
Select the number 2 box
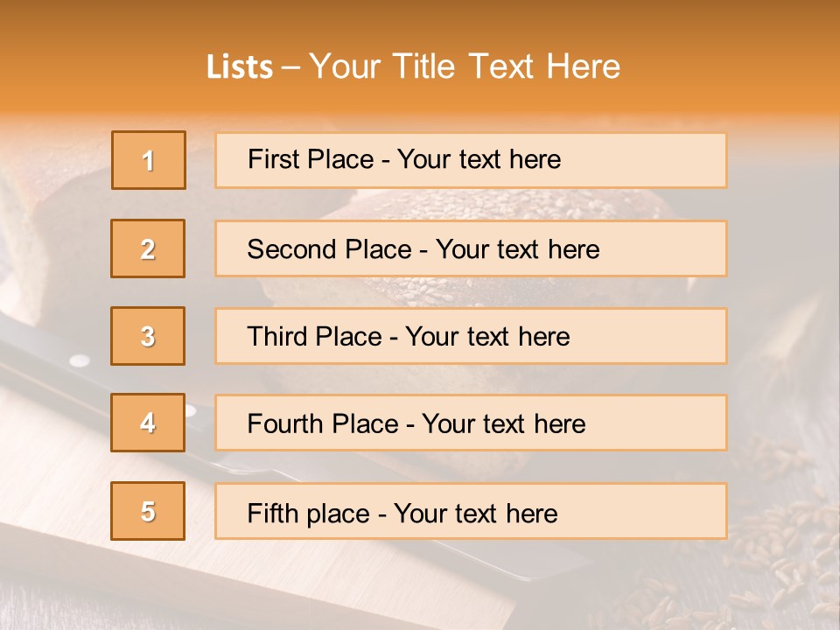coord(148,248)
